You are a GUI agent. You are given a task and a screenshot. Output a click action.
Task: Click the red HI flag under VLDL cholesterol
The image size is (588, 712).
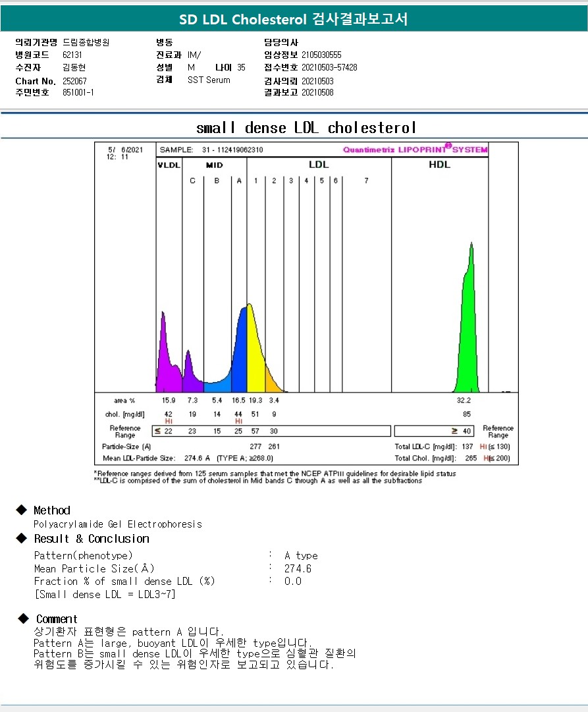tap(169, 421)
